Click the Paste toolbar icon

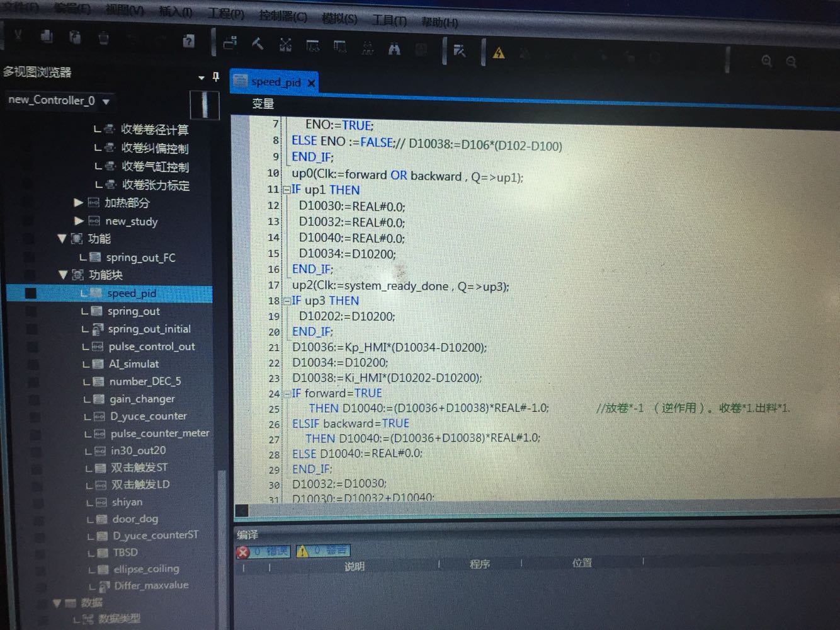tap(74, 38)
